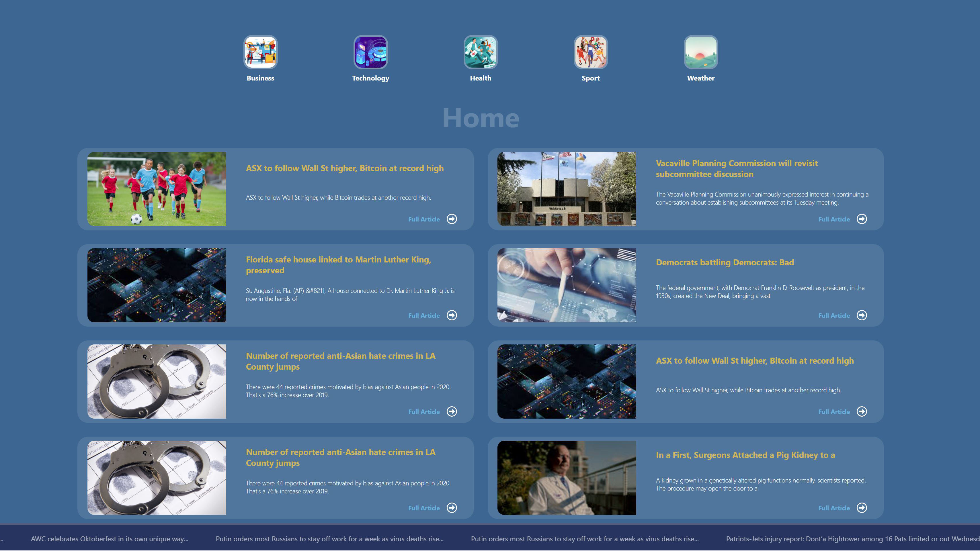980x551 pixels.
Task: Click arrow icon on Pig Kidney article card
Action: pyautogui.click(x=862, y=508)
